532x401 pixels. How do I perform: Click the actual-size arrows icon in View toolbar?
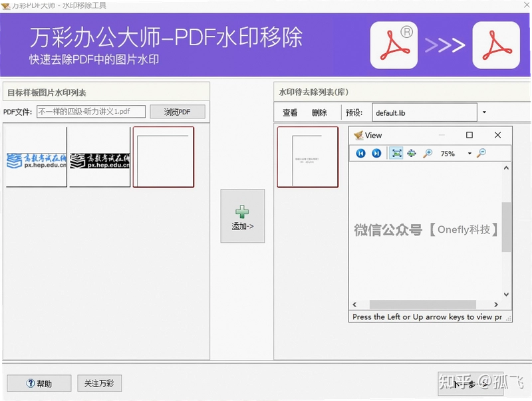[412, 154]
